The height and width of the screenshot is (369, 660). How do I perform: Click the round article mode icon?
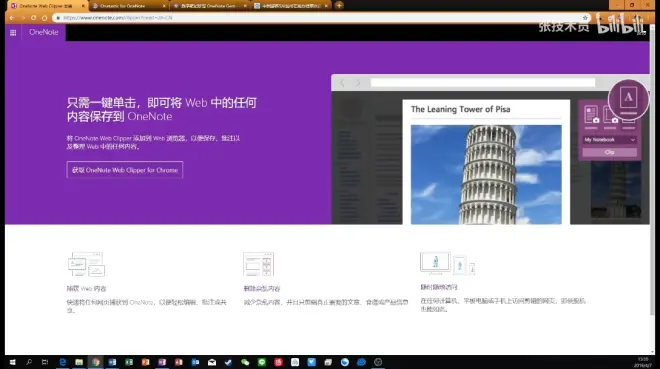pyautogui.click(x=628, y=99)
